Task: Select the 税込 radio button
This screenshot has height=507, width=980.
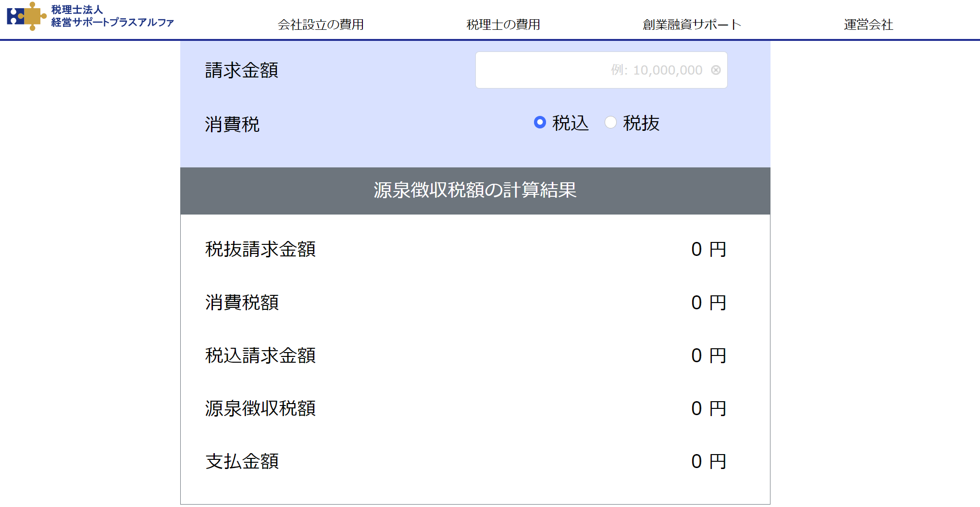Action: pos(540,123)
